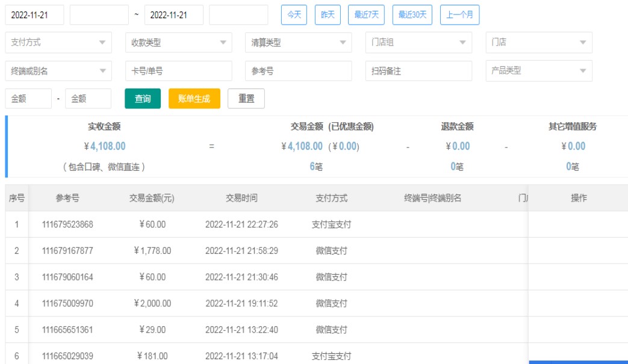Select the 昨天 date shortcut
This screenshot has width=628, height=364.
[x=328, y=15]
